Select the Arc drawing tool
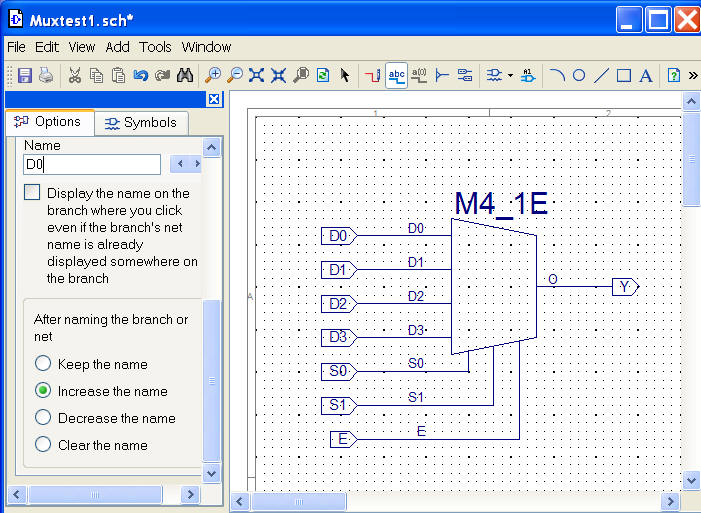Image resolution: width=701 pixels, height=513 pixels. [x=557, y=75]
